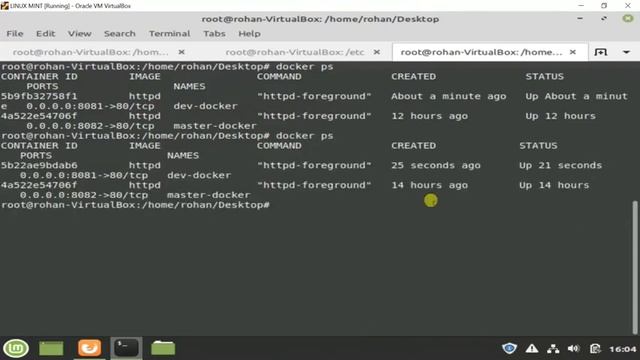Open the Help menu
This screenshot has height=360, width=640.
(249, 34)
